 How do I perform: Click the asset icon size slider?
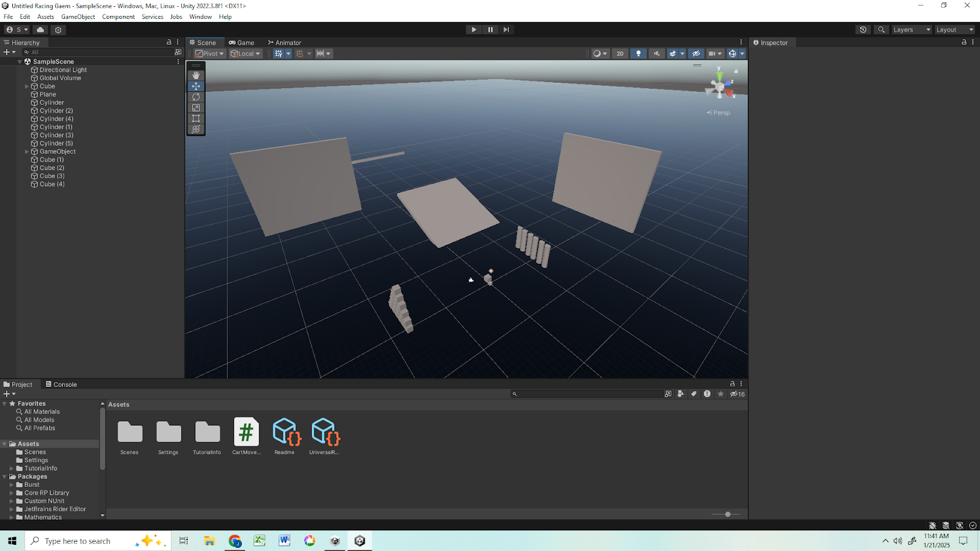pyautogui.click(x=727, y=514)
